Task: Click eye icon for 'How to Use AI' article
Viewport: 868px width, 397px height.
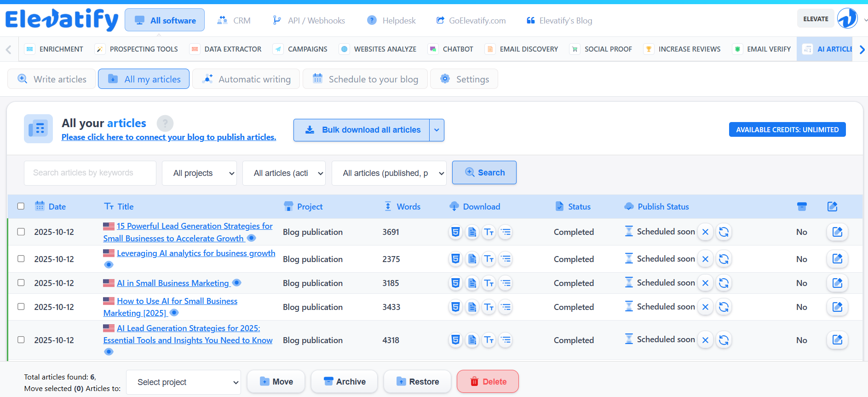Action: 174,313
